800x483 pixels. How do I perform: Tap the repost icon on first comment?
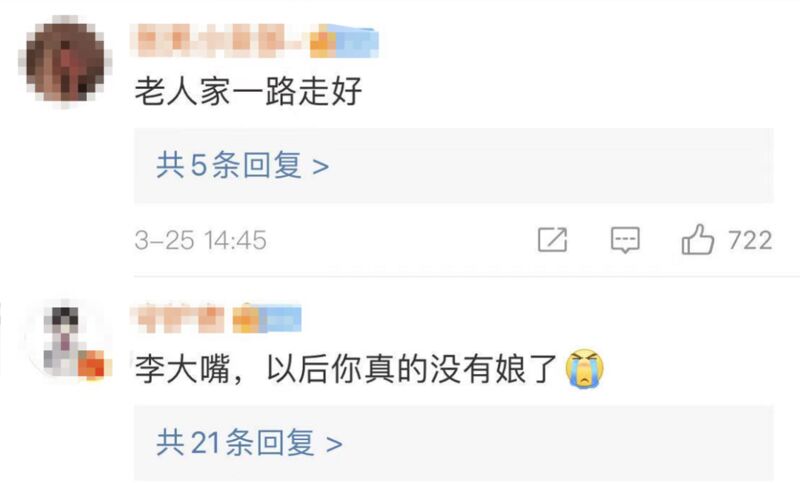coord(553,240)
